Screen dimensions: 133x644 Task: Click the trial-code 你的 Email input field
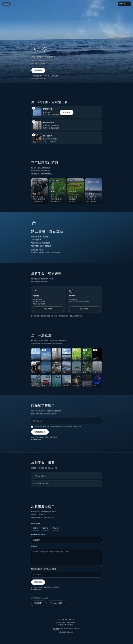coord(66,421)
